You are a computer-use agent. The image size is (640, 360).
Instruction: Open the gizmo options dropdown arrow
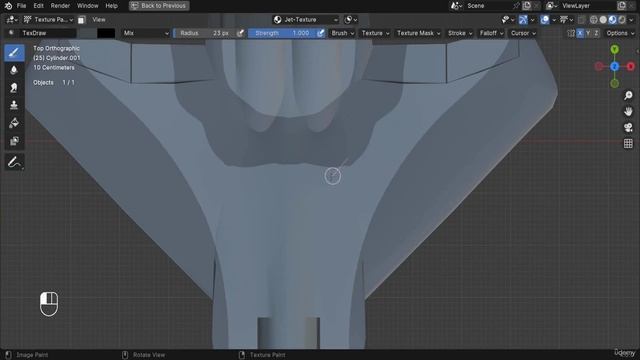pyautogui.click(x=532, y=20)
